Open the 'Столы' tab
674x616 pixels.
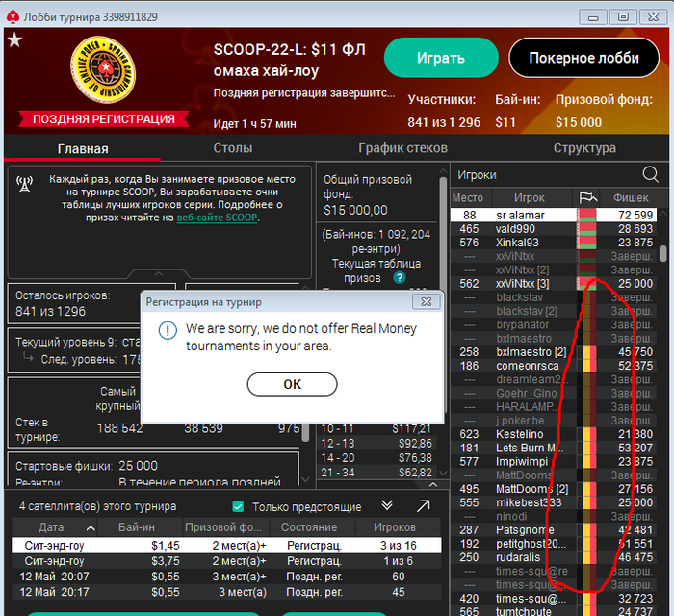(233, 148)
